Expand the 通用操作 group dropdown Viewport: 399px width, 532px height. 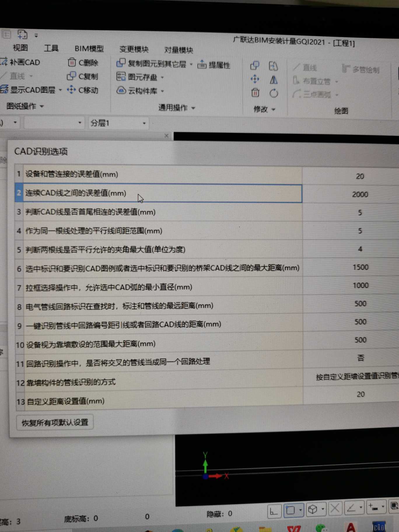pos(193,108)
